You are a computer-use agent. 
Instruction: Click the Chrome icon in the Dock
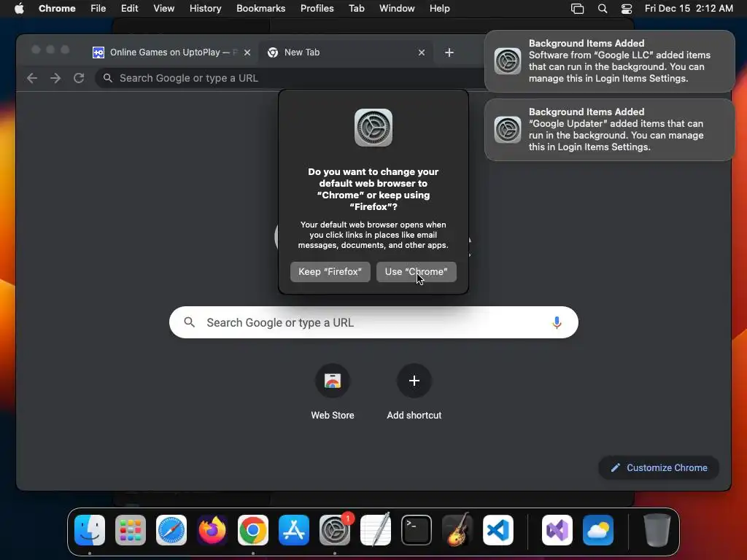tap(253, 530)
